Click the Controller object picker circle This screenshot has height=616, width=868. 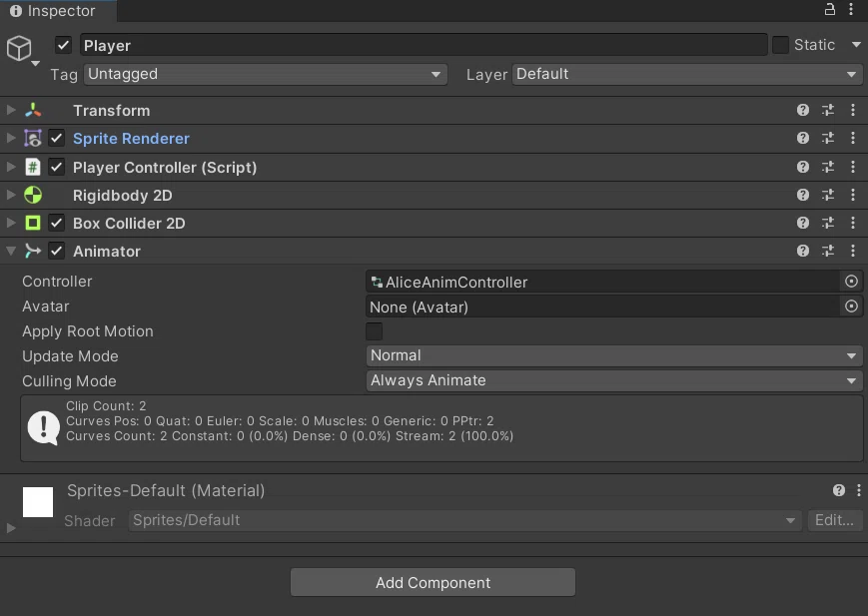coord(851,282)
